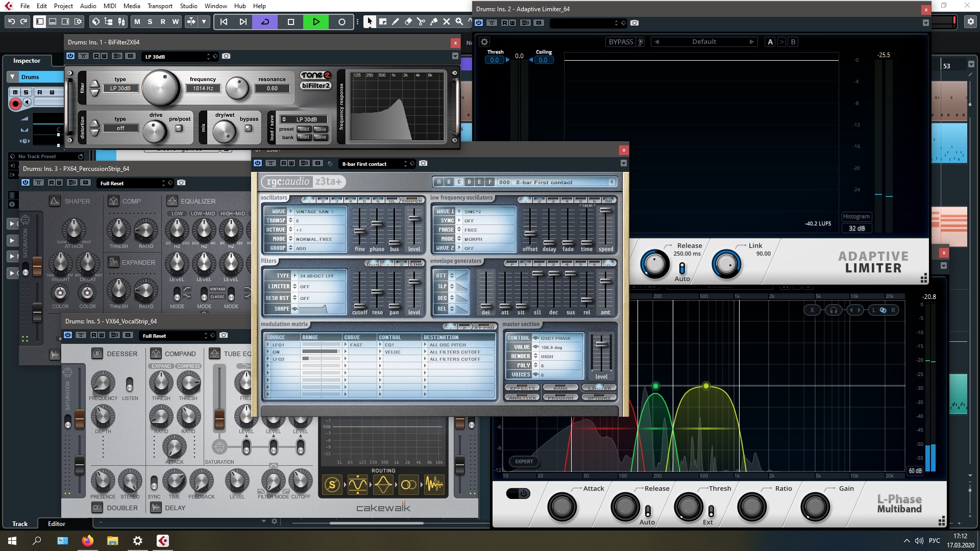Toggle L-Phase Multiband power switch
The image size is (980, 551).
click(x=518, y=493)
